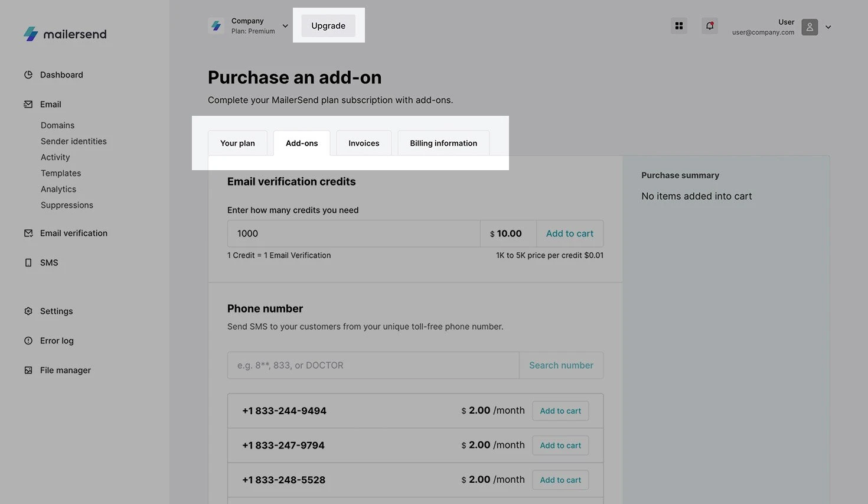Click the Dashboard pie chart icon

(x=28, y=75)
